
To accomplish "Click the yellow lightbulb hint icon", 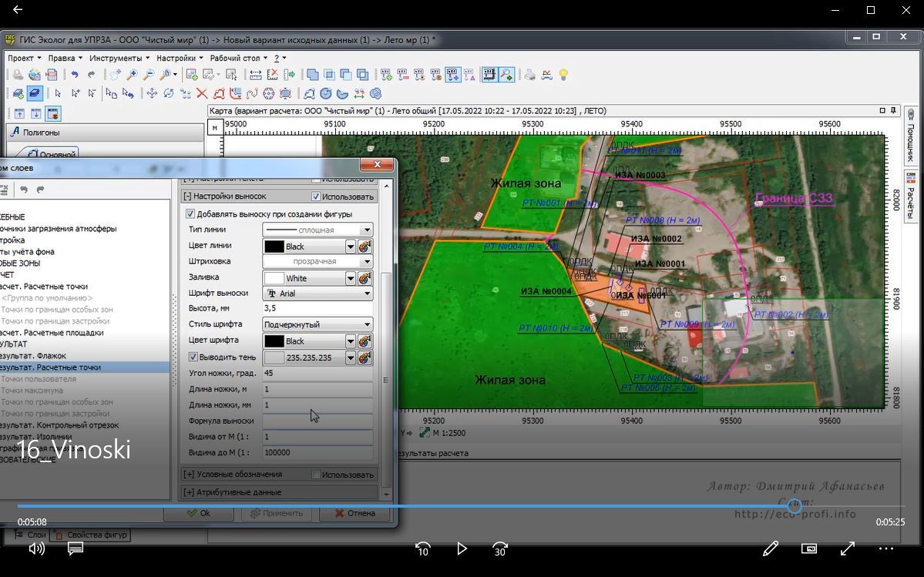I will (x=563, y=75).
